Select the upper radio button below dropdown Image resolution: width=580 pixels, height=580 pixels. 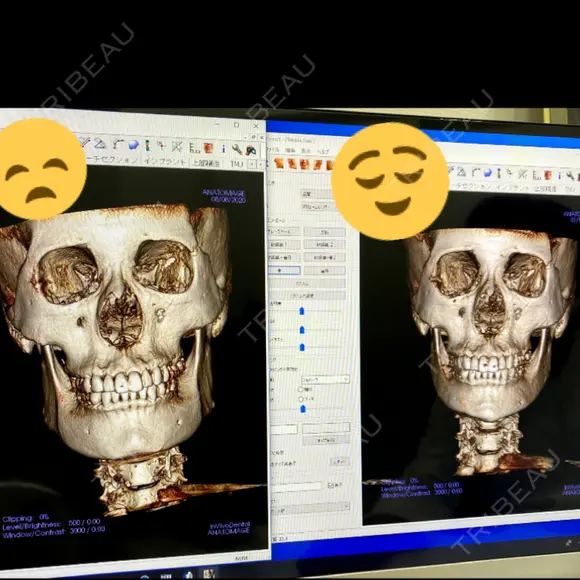pyautogui.click(x=300, y=389)
